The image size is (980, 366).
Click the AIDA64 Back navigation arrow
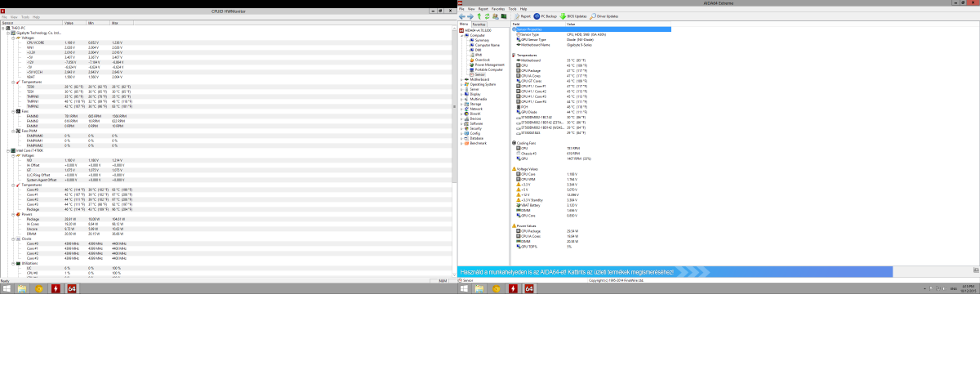click(x=462, y=16)
